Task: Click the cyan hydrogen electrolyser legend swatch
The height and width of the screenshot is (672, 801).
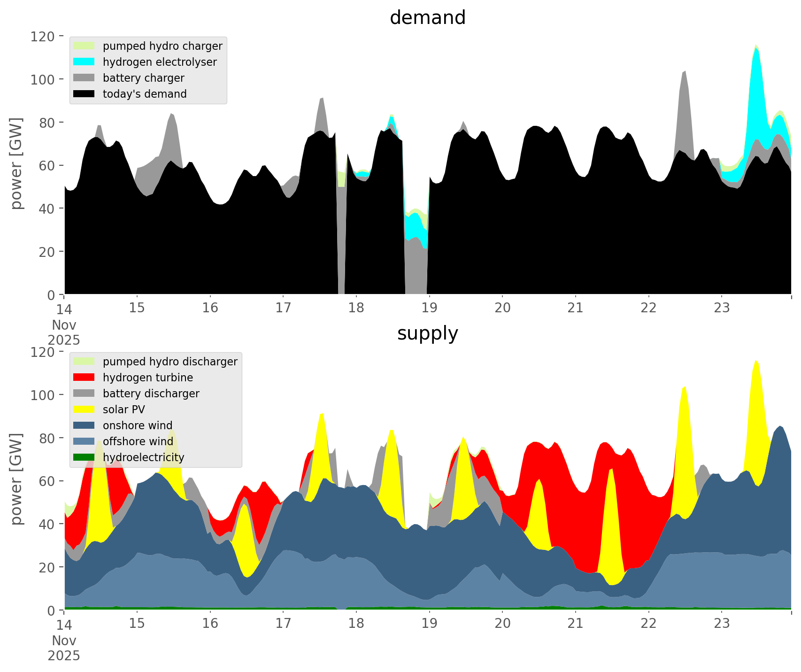Action: point(84,62)
